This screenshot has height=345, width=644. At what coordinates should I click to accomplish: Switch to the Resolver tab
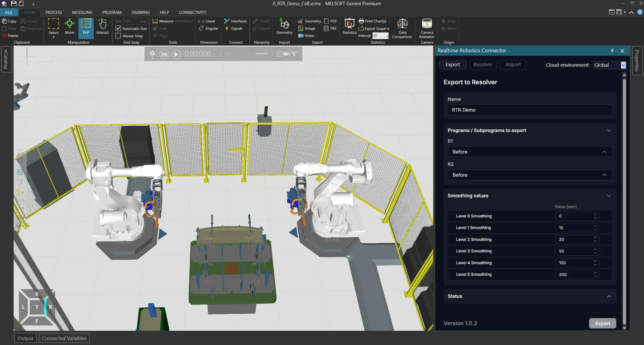[x=483, y=65]
